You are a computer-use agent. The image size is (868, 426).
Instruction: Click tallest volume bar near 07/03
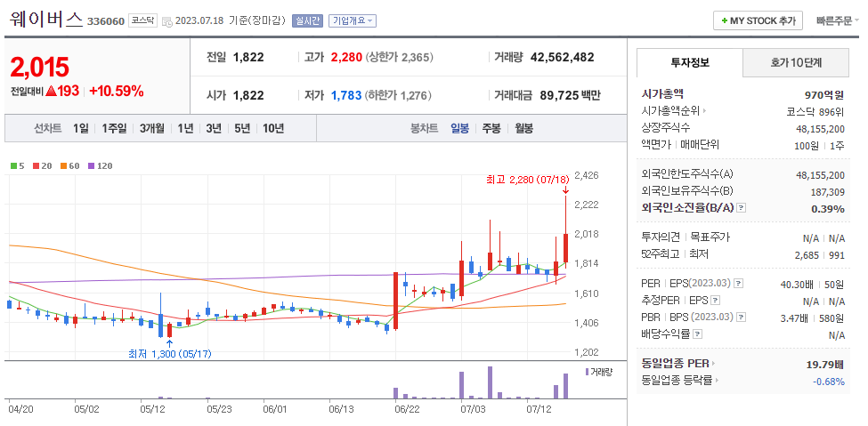click(490, 382)
